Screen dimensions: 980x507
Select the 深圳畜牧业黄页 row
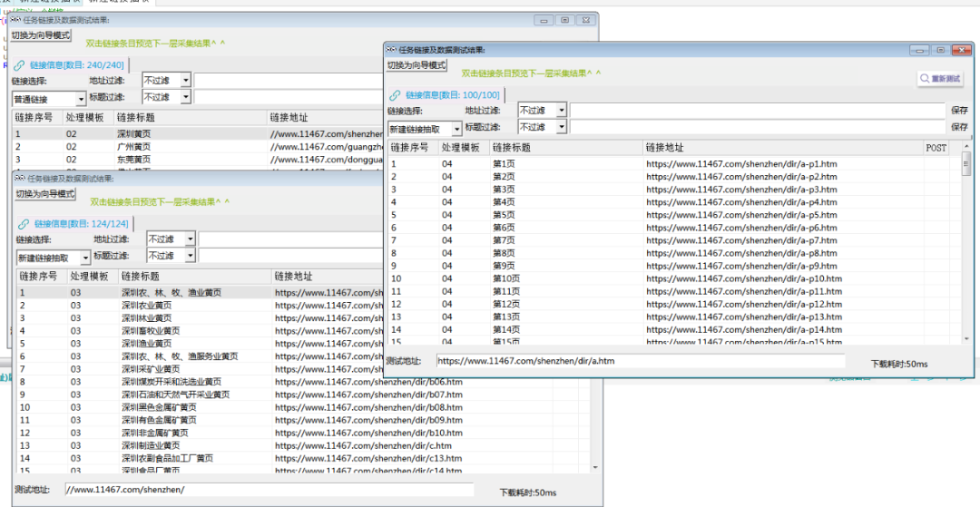tap(200, 331)
